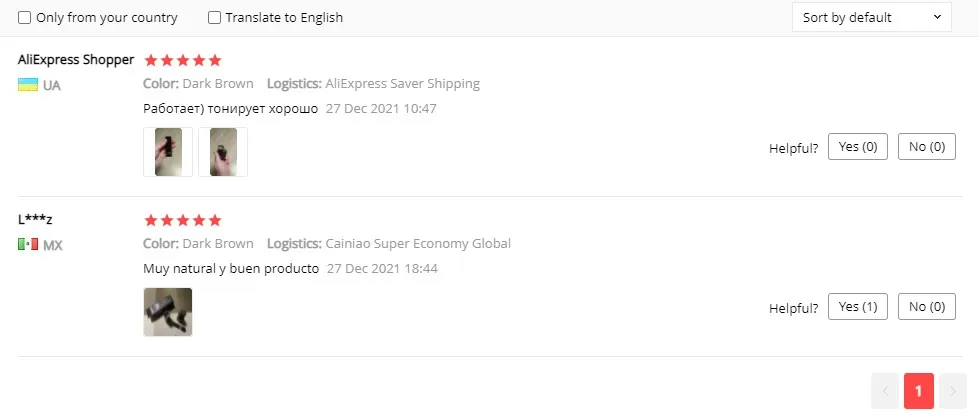Open the photo in L***z's review
Image resolution: width=979 pixels, height=416 pixels.
click(x=168, y=312)
